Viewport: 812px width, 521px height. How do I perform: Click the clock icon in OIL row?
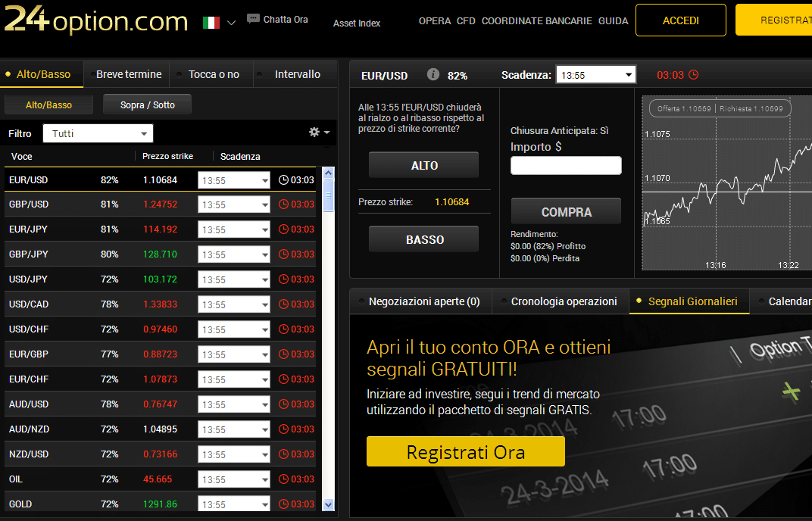point(283,479)
